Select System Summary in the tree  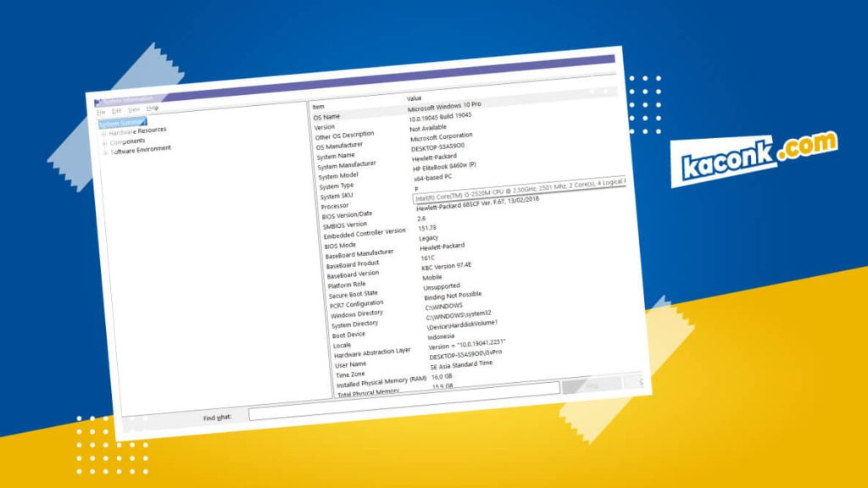point(122,123)
